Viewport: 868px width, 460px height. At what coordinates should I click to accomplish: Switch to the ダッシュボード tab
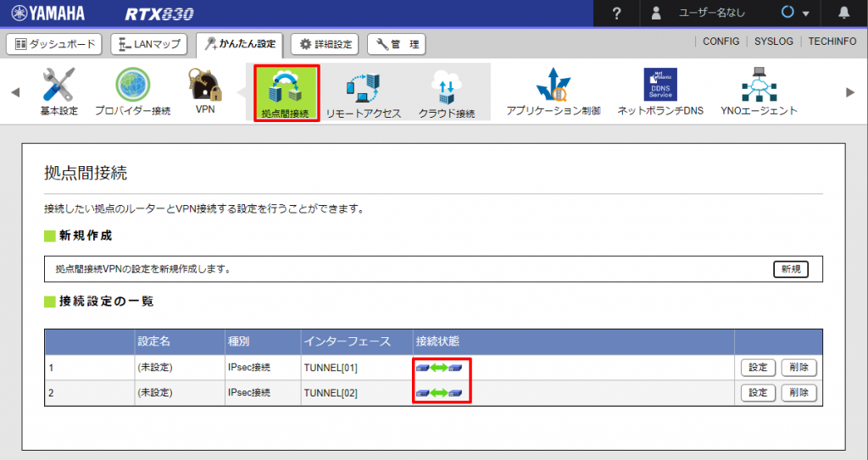(54, 44)
